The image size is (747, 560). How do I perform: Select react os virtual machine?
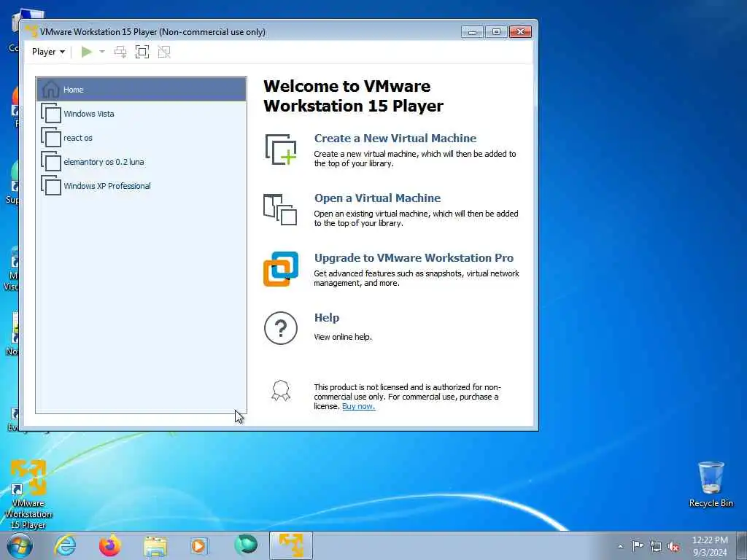click(x=141, y=138)
